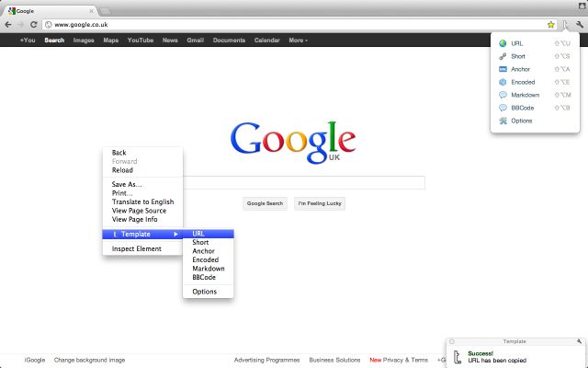Click the Success! notification text
Image resolution: width=588 pixels, height=368 pixels.
point(481,353)
